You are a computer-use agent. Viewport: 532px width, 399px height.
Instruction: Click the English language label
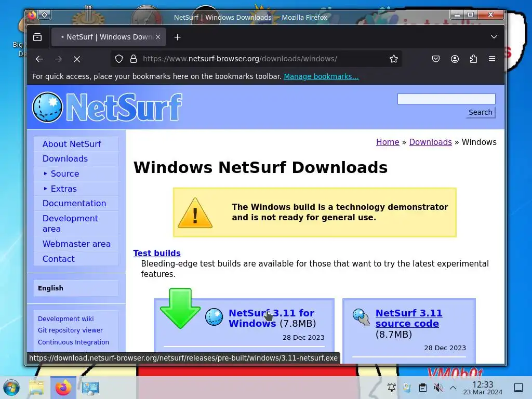pos(50,288)
